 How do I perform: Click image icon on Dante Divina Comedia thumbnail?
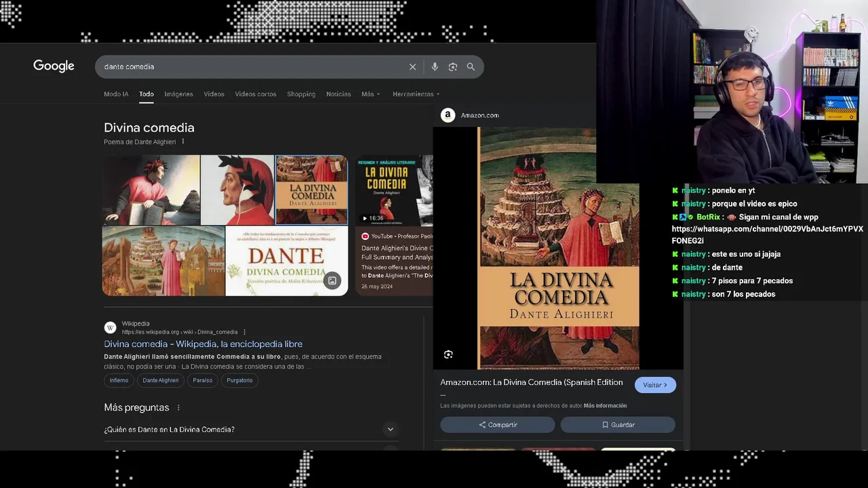(332, 280)
